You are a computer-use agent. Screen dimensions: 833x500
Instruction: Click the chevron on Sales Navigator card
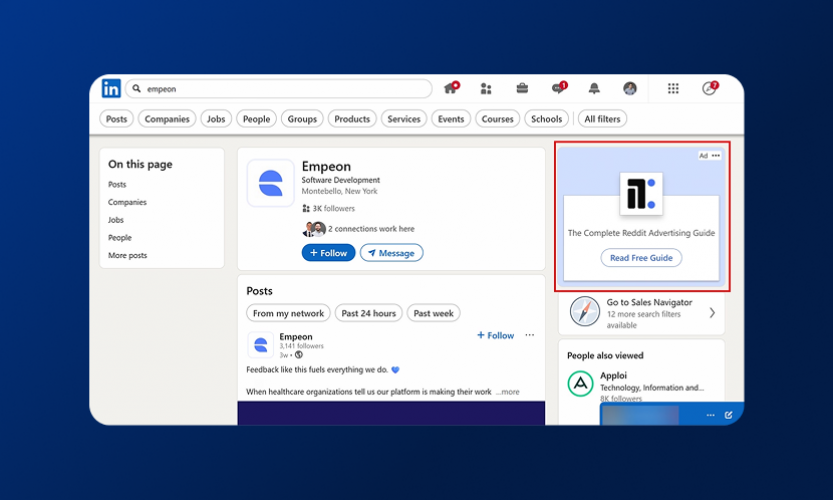(x=712, y=313)
